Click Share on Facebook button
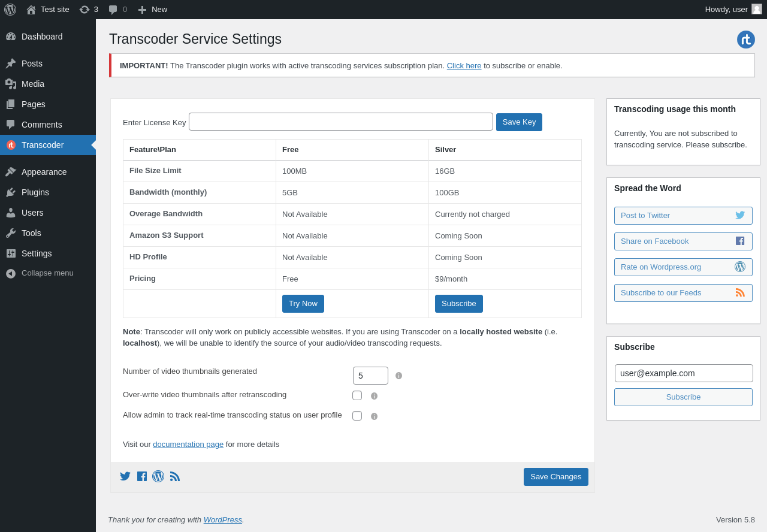 click(x=683, y=241)
